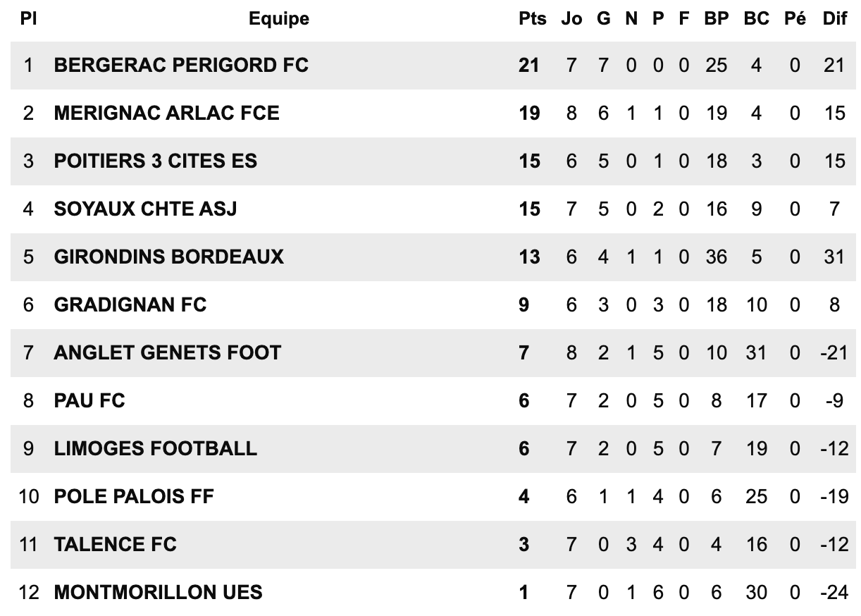Click the BC column header
The height and width of the screenshot is (616, 861).
757,19
